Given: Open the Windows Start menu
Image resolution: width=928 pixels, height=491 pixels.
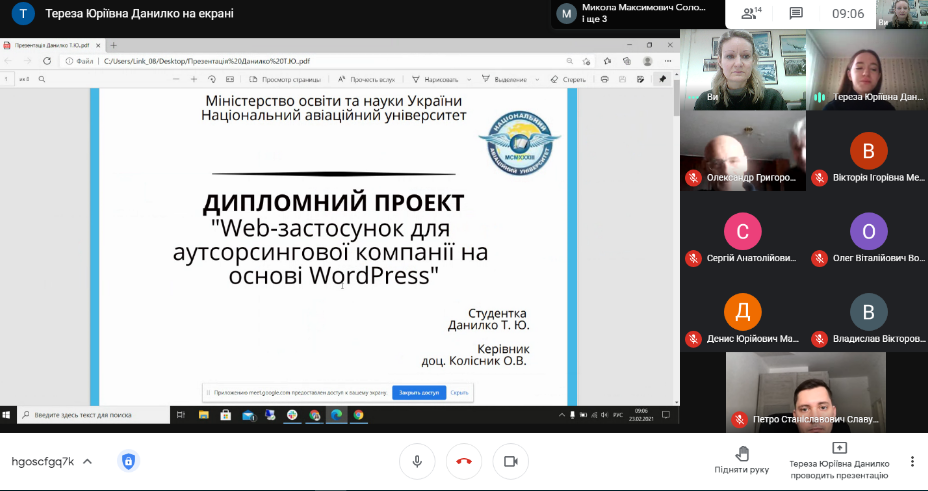Looking at the screenshot, I should pyautogui.click(x=8, y=415).
